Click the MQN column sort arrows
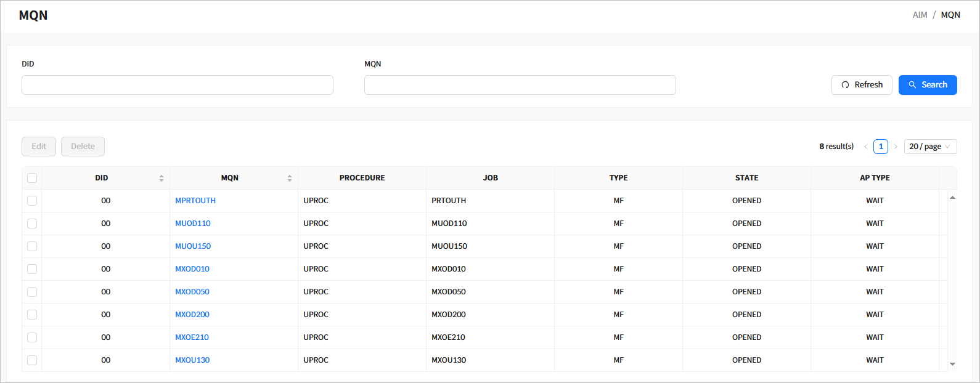This screenshot has width=980, height=383. click(290, 178)
